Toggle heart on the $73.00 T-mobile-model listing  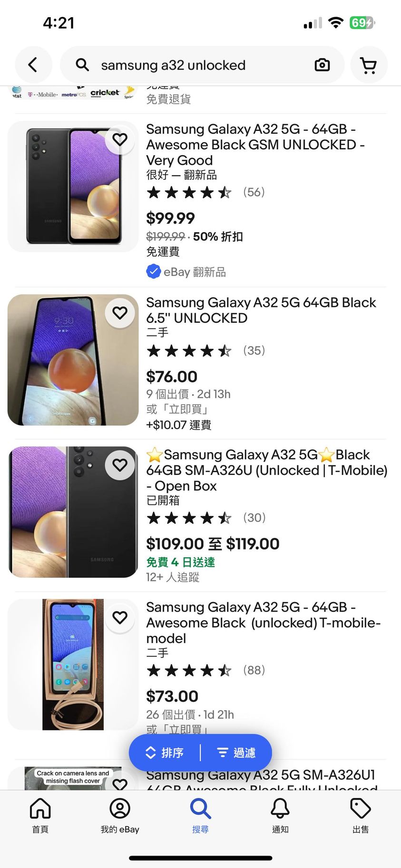click(x=120, y=617)
